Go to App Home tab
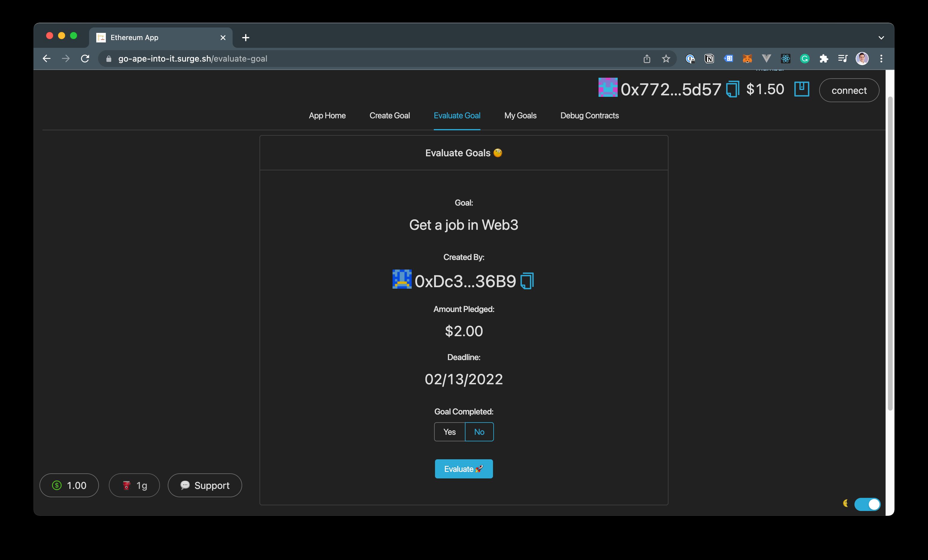 (x=327, y=116)
